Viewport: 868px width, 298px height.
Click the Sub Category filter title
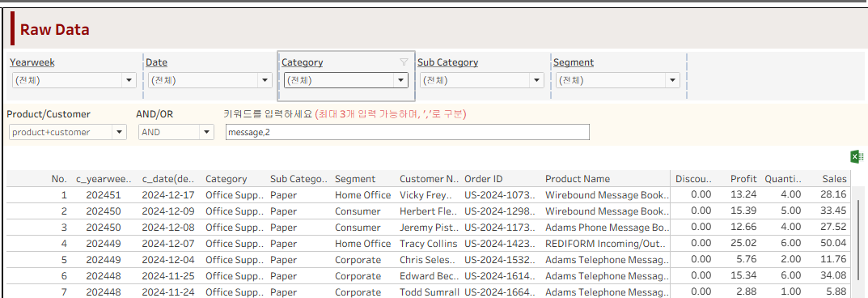[448, 62]
